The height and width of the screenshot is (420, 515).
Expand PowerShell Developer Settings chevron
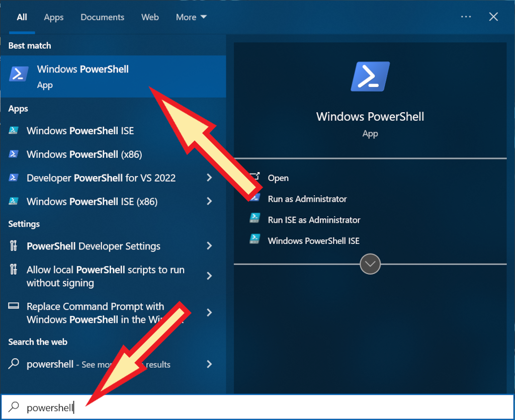(x=209, y=245)
